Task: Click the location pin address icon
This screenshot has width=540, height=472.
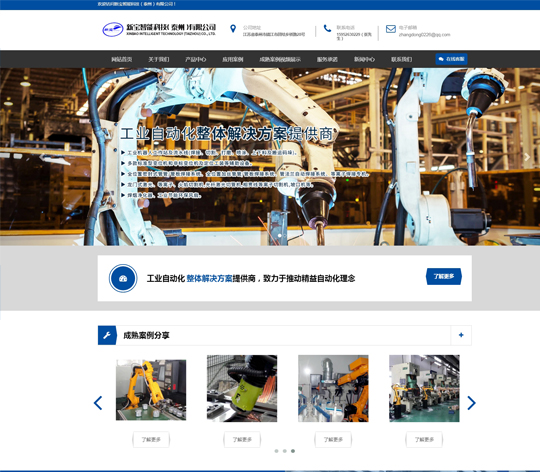Action: [233, 29]
